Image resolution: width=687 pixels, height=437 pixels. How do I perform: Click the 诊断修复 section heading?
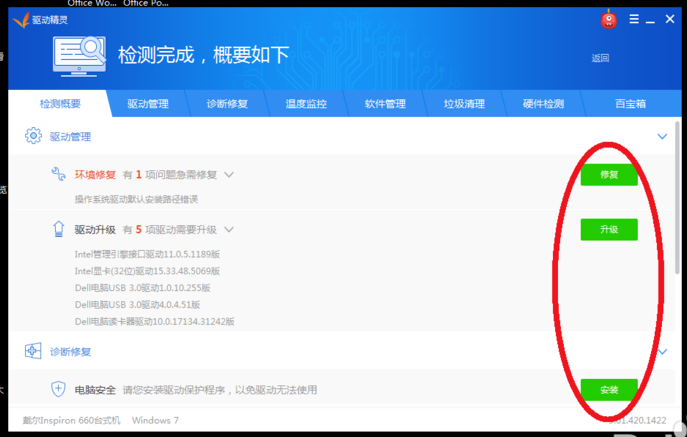click(70, 352)
